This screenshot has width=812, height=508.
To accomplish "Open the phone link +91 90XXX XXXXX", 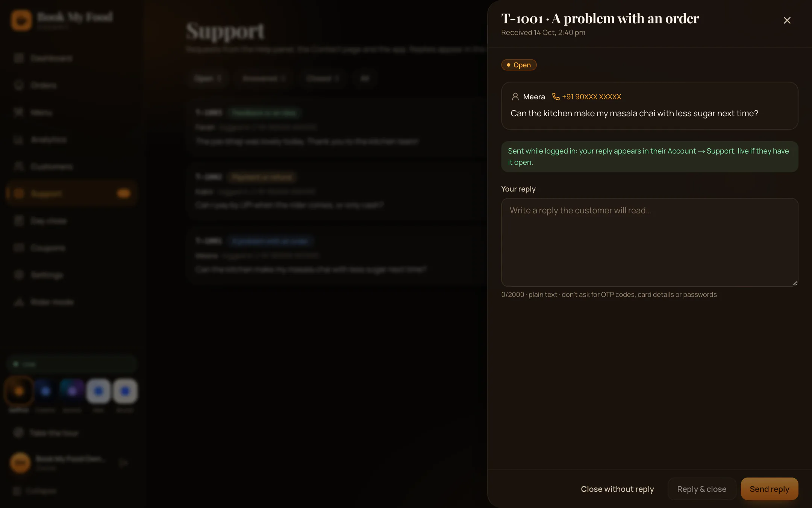I will pos(586,97).
